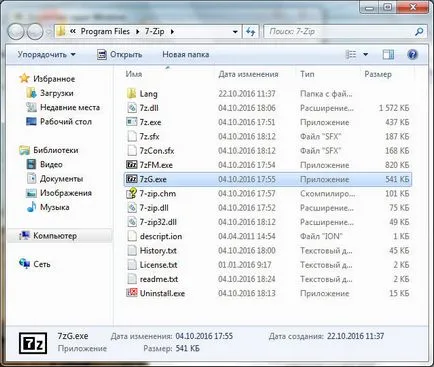The width and height of the screenshot is (434, 367).
Task: Click the Desktop icon (Рабочий стол)
Action: (x=31, y=122)
